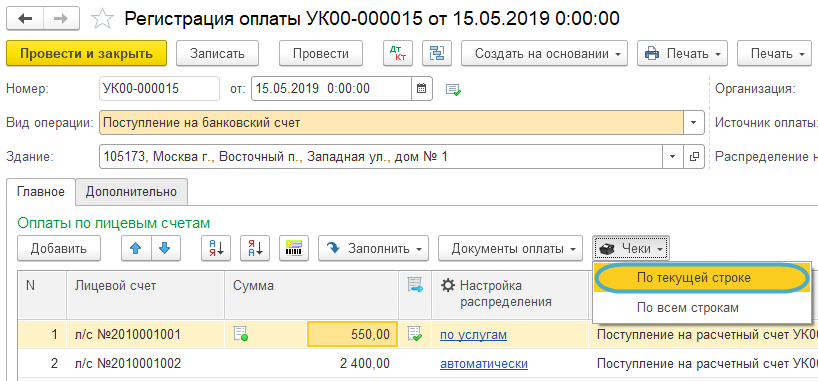Click Провести и закрыть
The height and width of the screenshot is (381, 818).
coord(86,53)
